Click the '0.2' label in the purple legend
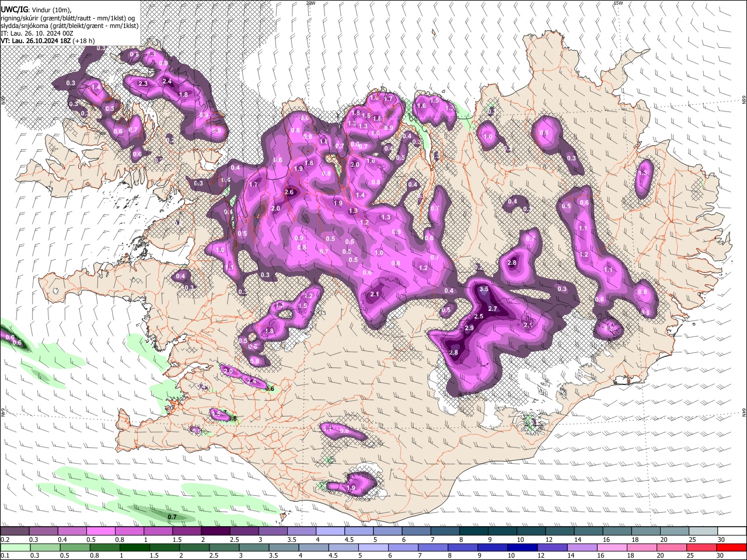 (x=5, y=540)
